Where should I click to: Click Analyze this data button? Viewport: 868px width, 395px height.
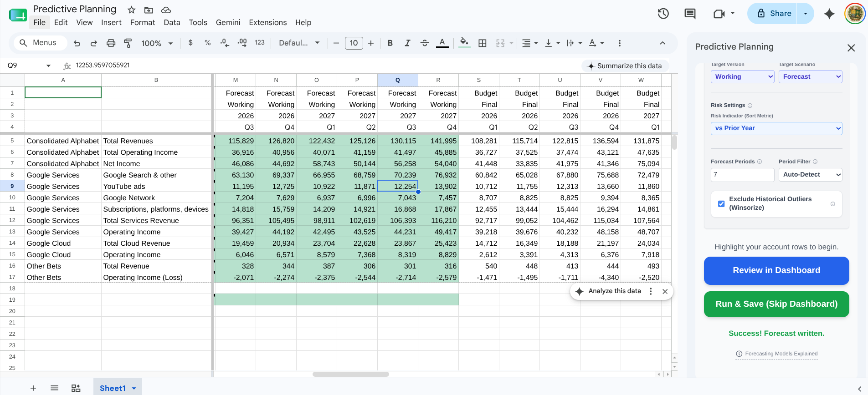(x=609, y=291)
